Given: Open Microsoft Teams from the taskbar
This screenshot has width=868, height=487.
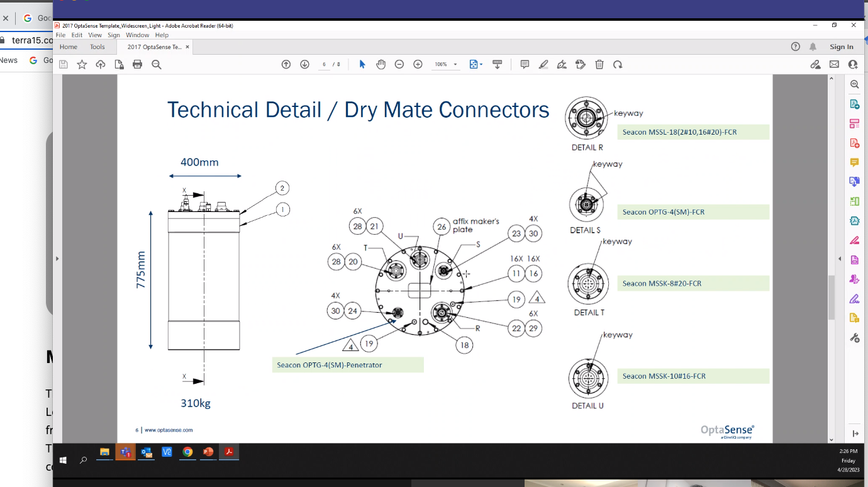Looking at the screenshot, I should tap(125, 452).
